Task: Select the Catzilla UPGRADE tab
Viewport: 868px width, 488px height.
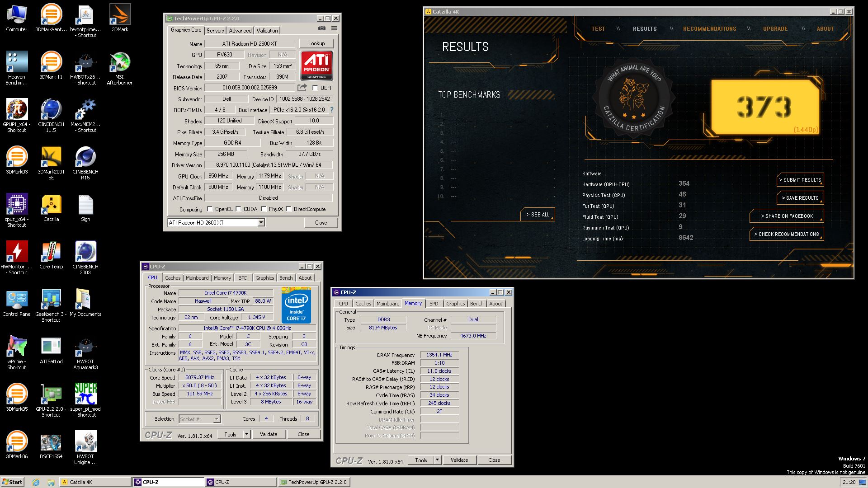Action: tap(775, 28)
